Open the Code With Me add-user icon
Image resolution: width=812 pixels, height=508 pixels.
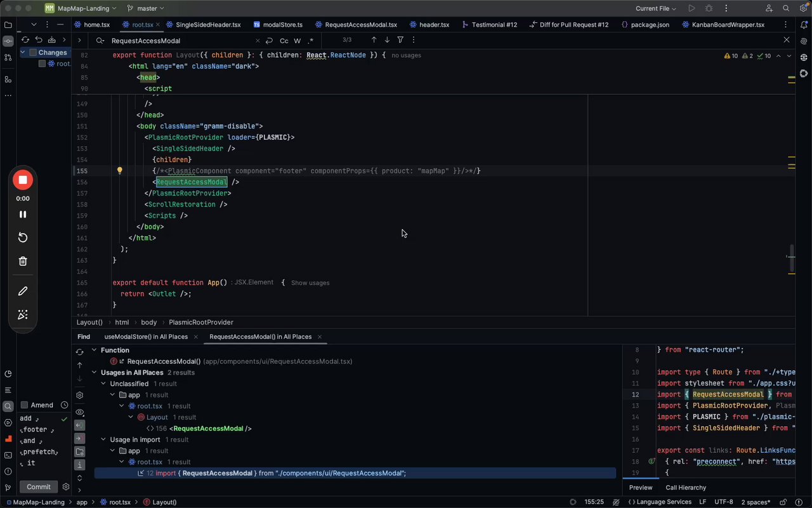click(769, 8)
